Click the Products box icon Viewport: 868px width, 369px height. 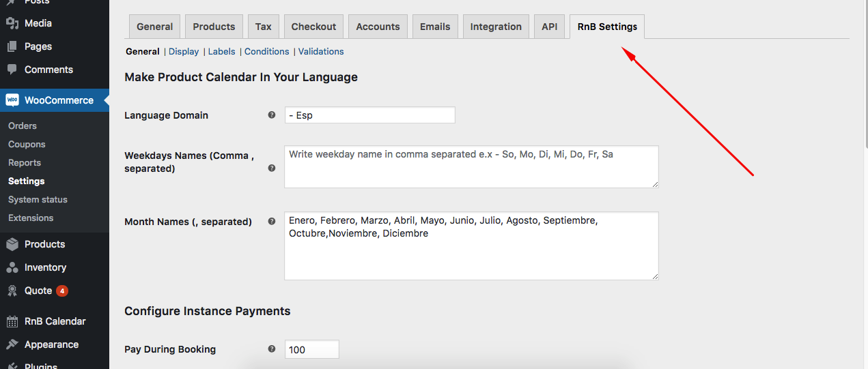click(x=12, y=244)
